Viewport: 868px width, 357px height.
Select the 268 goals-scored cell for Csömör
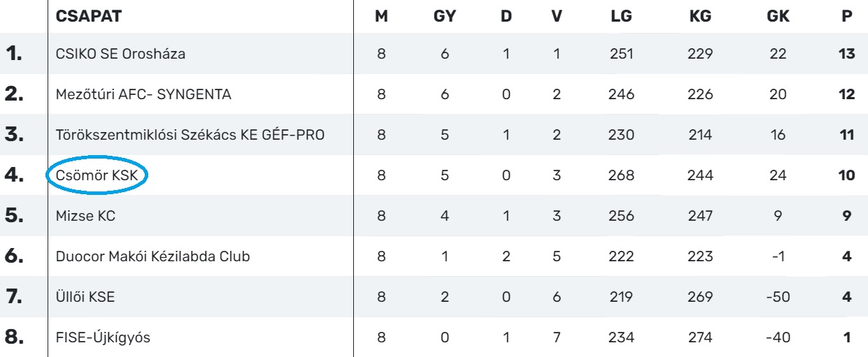(x=620, y=175)
